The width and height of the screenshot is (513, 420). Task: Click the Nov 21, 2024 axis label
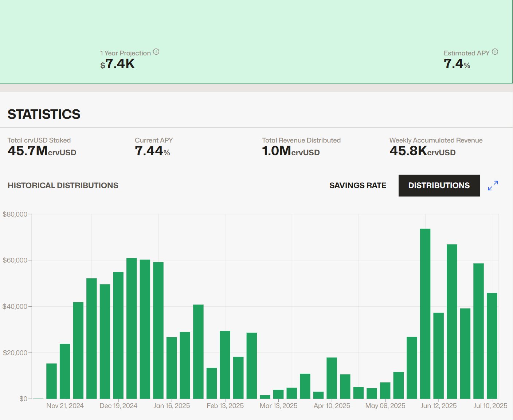[65, 406]
